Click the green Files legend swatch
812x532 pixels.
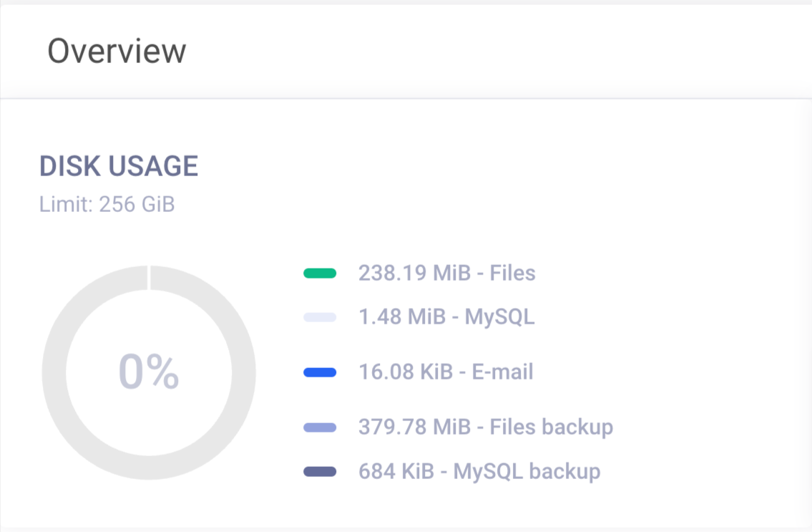coord(320,273)
